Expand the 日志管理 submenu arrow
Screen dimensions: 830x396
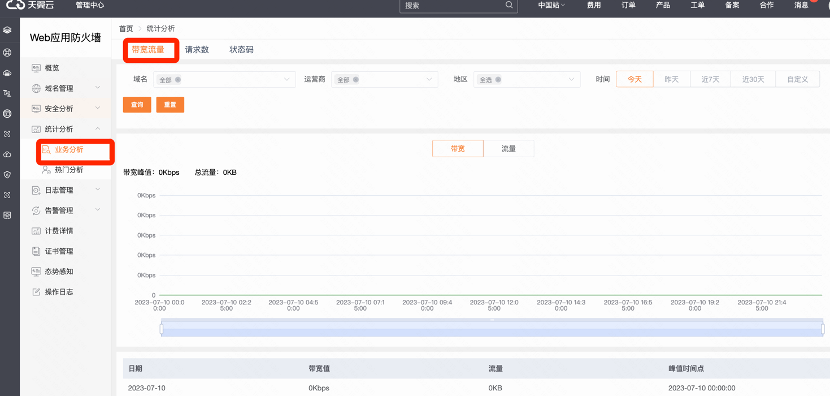(98, 189)
